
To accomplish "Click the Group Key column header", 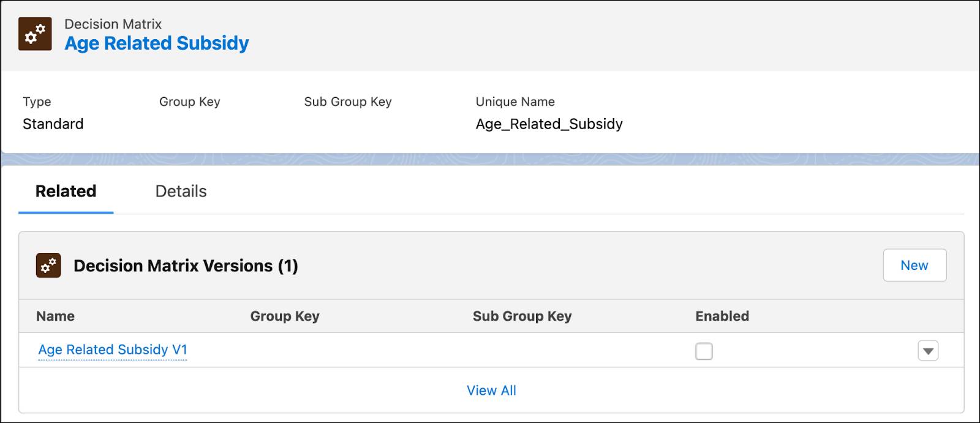I will point(284,316).
